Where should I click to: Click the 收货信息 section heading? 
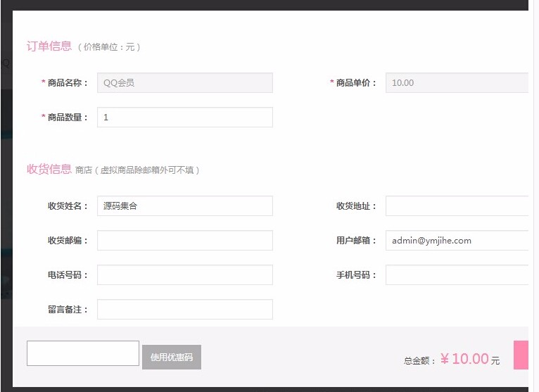[49, 169]
